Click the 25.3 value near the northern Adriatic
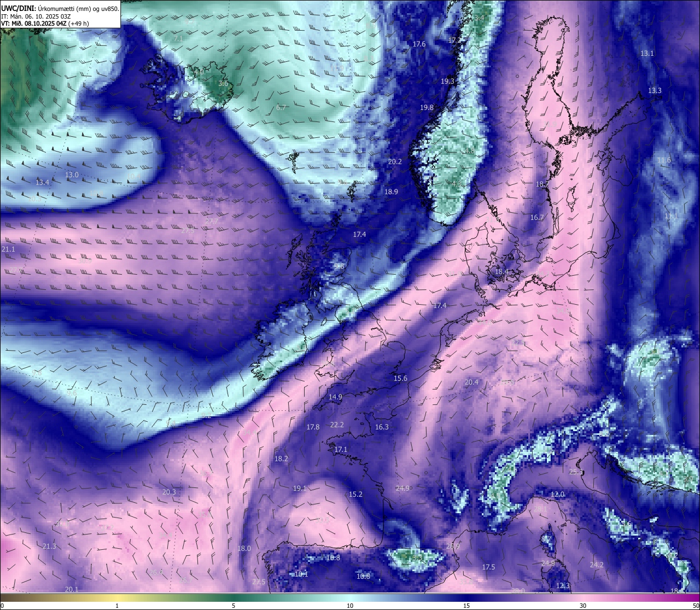 pos(576,472)
